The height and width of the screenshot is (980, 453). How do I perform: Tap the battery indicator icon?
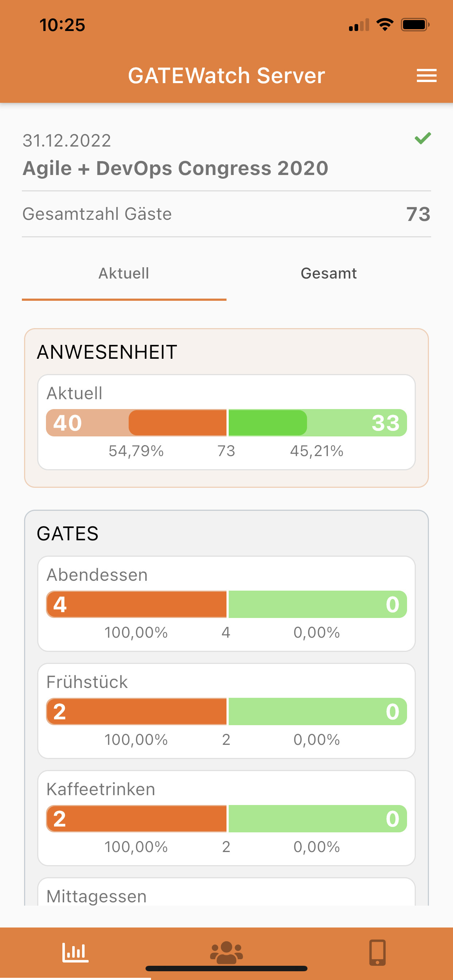point(415,25)
